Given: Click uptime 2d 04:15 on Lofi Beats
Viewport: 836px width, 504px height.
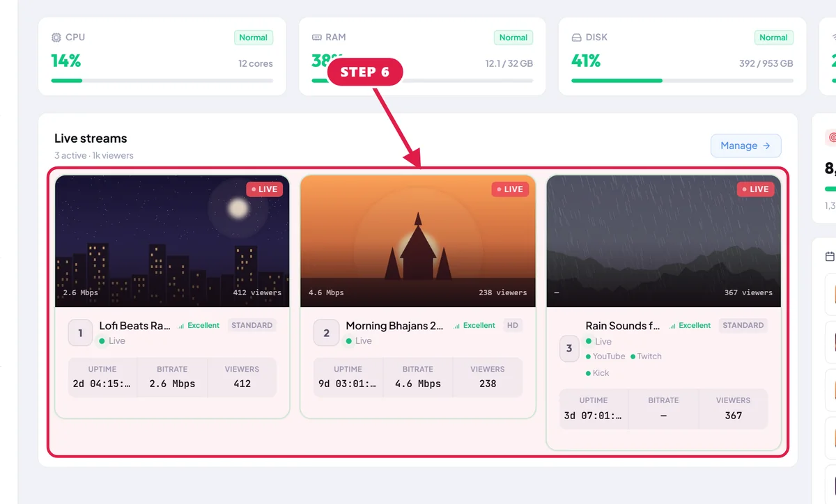Looking at the screenshot, I should click(x=102, y=377).
